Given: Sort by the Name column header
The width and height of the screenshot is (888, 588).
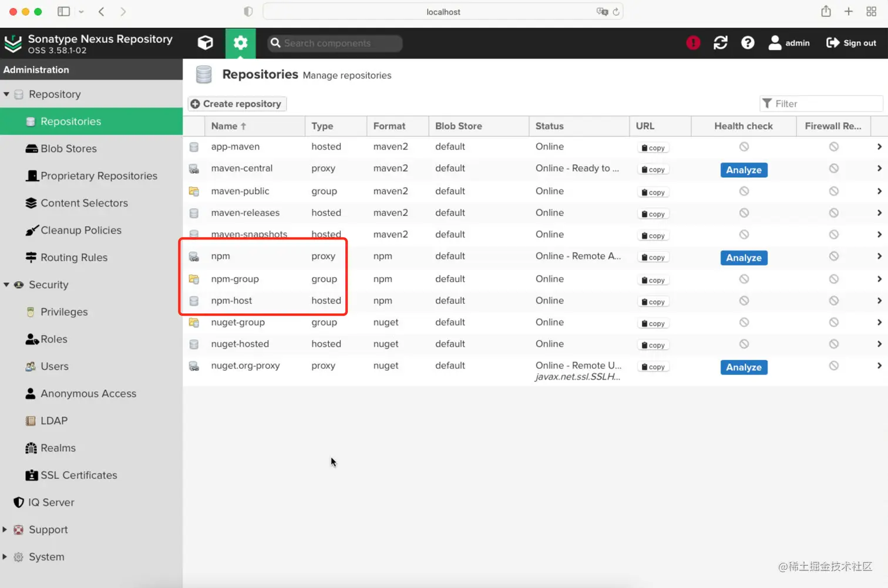Looking at the screenshot, I should point(254,126).
